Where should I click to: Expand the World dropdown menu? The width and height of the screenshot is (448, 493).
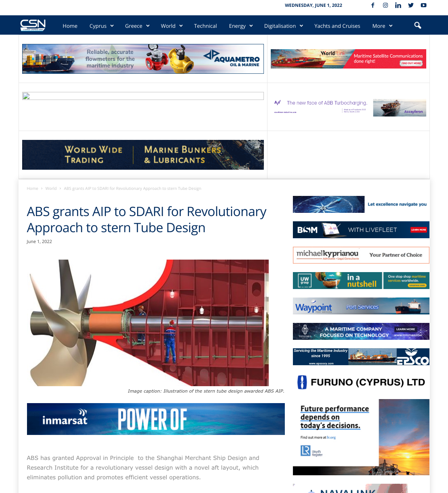click(172, 26)
